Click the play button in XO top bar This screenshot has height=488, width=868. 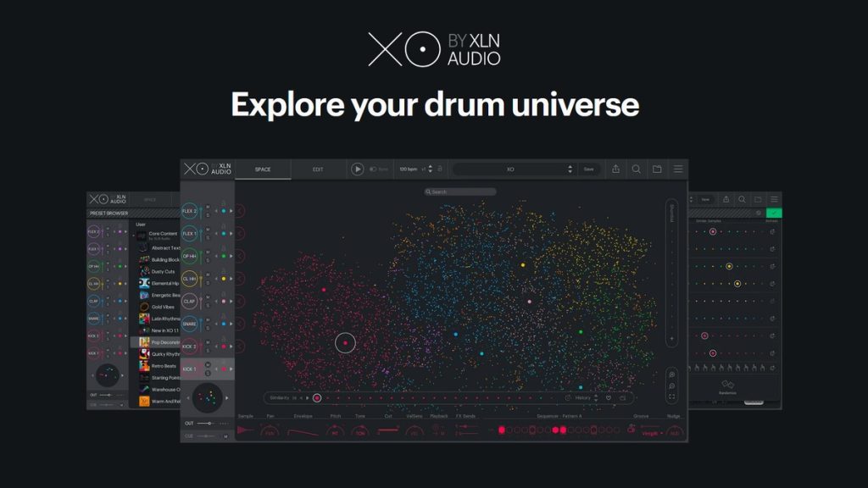[357, 169]
